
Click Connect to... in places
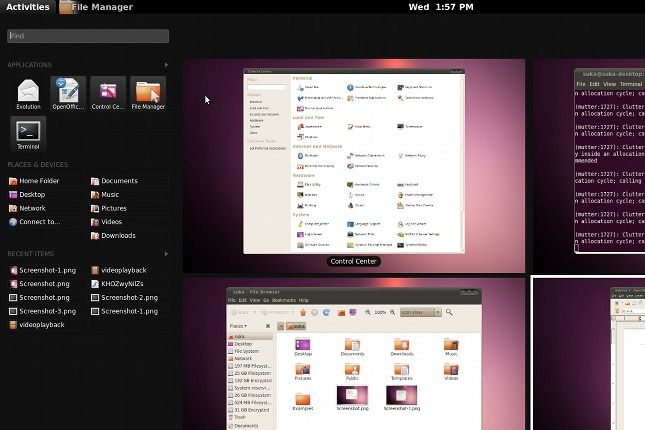[x=38, y=222]
